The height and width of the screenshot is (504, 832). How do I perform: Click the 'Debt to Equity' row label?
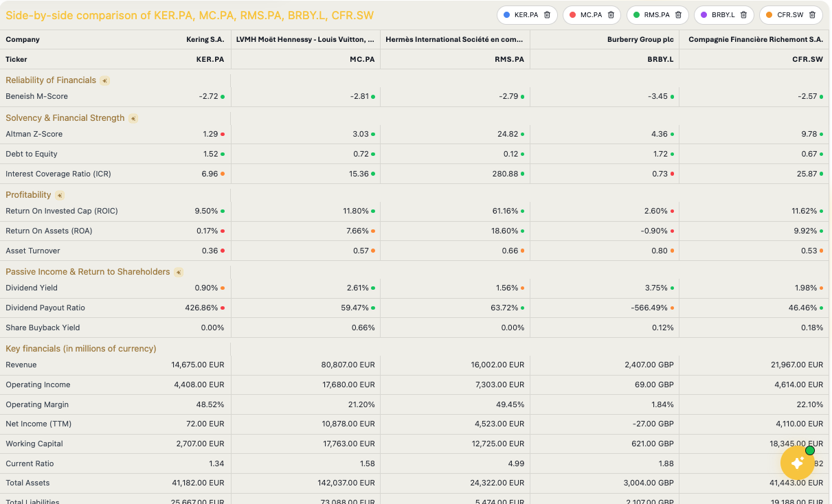pyautogui.click(x=32, y=154)
